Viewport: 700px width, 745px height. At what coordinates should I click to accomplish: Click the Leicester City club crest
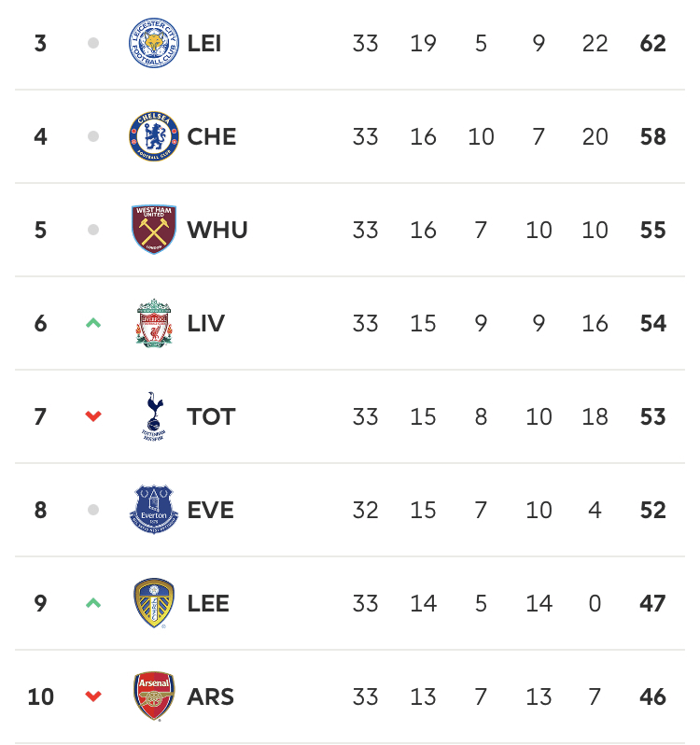(x=153, y=44)
